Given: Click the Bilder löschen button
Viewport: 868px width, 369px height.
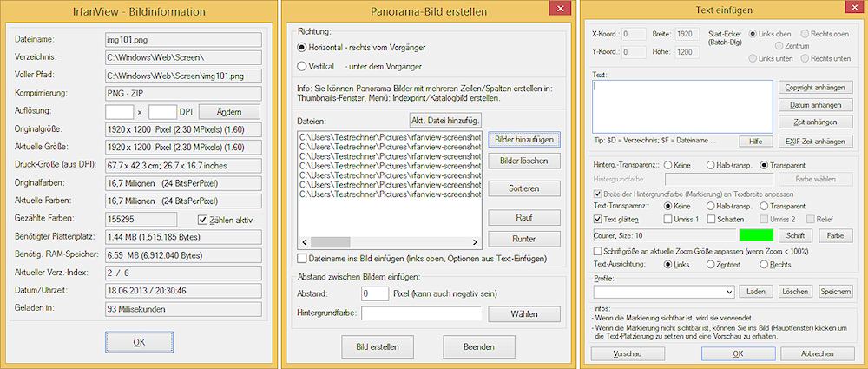Looking at the screenshot, I should [x=524, y=161].
